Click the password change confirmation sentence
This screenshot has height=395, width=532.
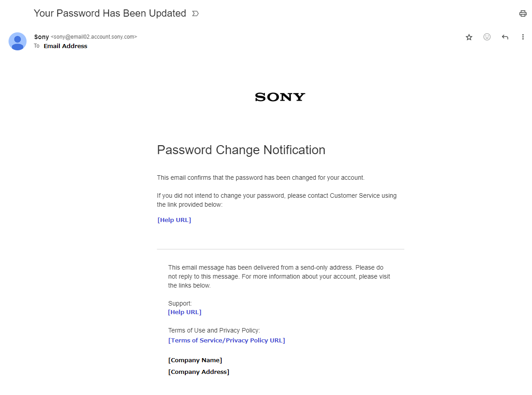point(260,178)
